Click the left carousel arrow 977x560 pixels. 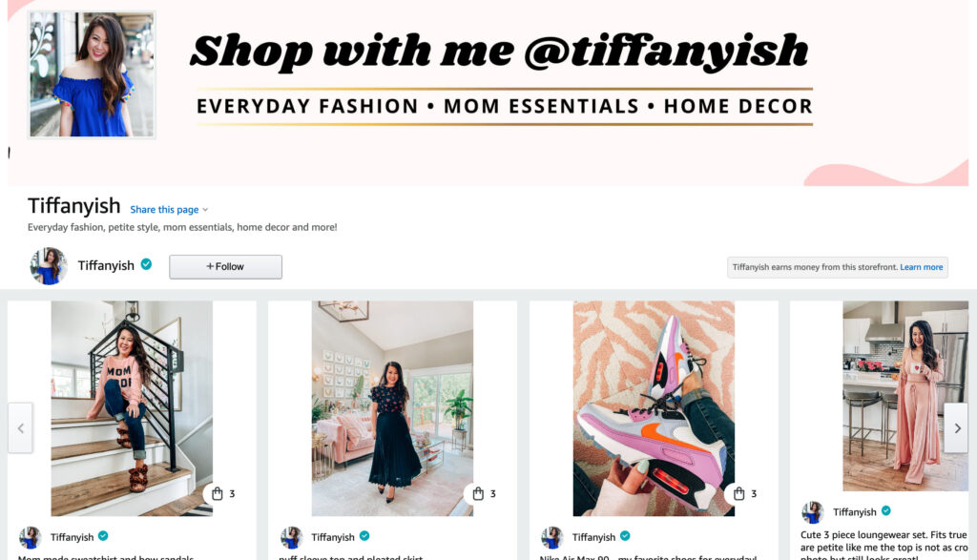coord(20,428)
